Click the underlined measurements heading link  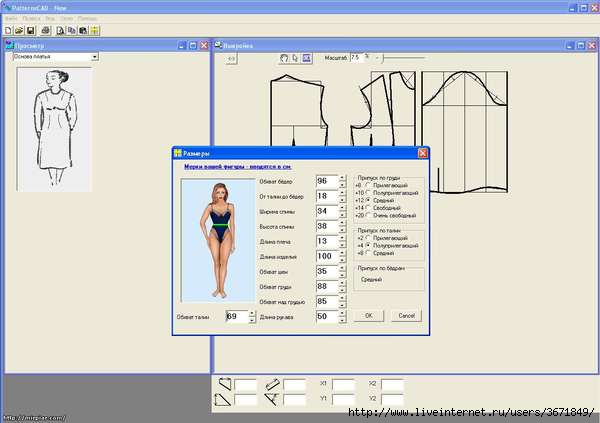pos(238,167)
